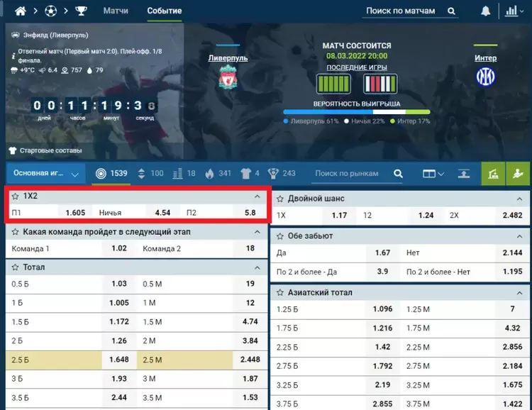Select the 341 popular flame filter
Image resolution: width=532 pixels, height=410 pixels.
pos(218,174)
